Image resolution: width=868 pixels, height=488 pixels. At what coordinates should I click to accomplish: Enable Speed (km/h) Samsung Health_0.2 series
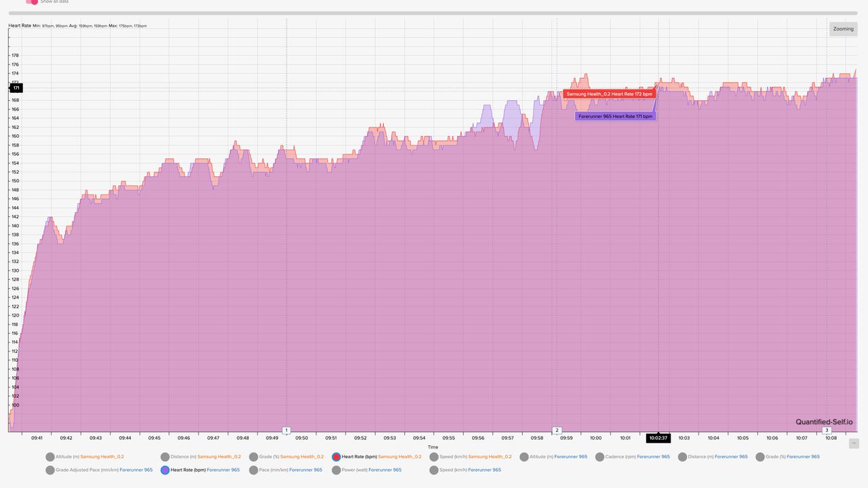(x=434, y=457)
